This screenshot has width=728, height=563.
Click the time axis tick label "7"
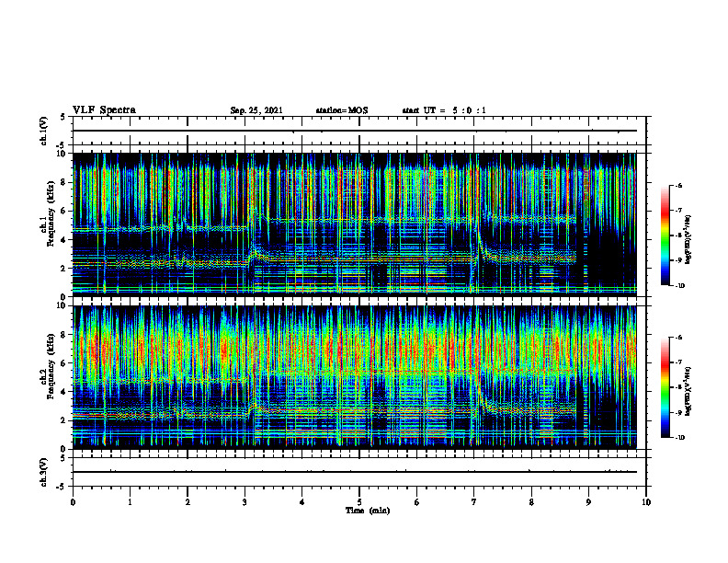474,502
